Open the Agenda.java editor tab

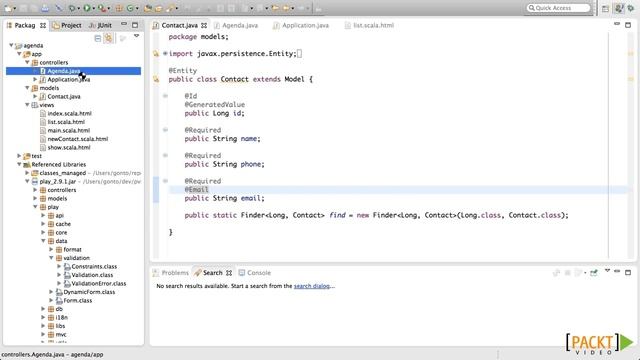236,25
